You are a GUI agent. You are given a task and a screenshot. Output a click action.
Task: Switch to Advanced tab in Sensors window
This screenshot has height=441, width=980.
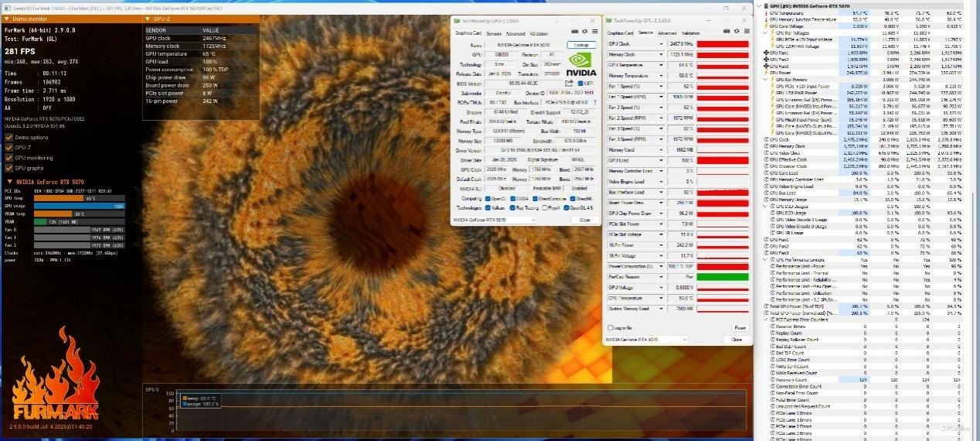(666, 33)
